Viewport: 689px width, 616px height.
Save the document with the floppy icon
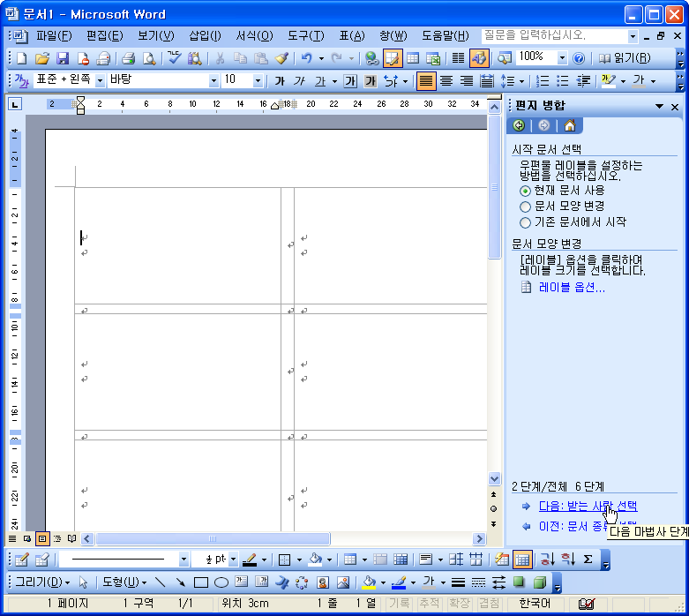(63, 58)
